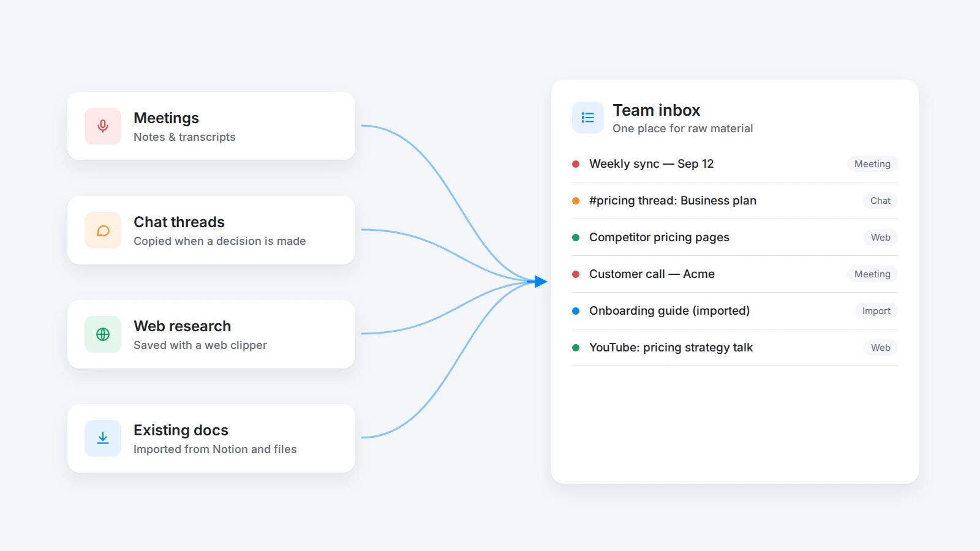Screen dimensions: 980x551
Task: Click the green dot beside YouTube pricing talk
Action: (576, 348)
